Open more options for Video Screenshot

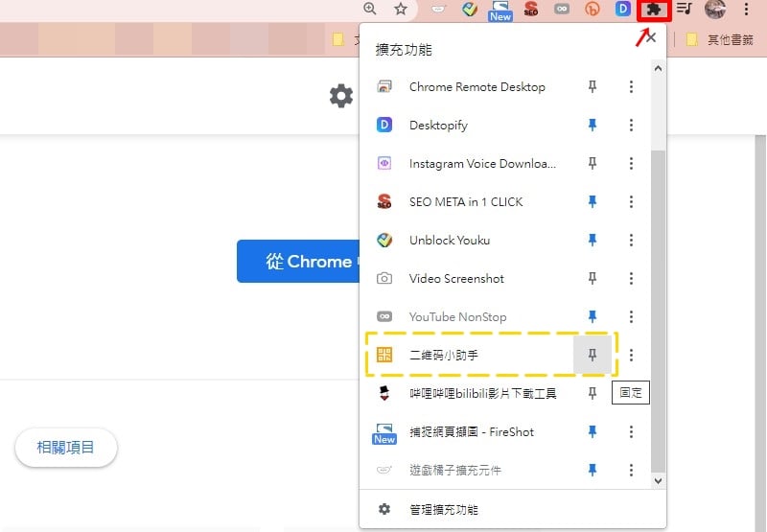(x=631, y=278)
